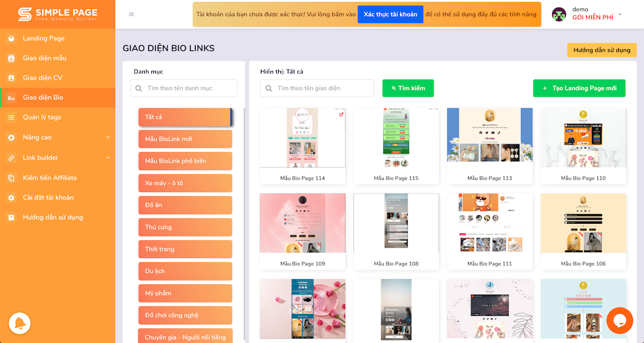Screen dimensions: 644x343
Task: Open Mẫu Bio Page 111 thumbnail
Action: [489, 223]
